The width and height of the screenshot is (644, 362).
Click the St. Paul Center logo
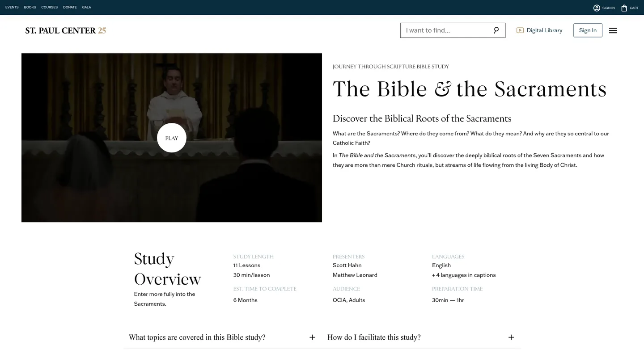[66, 30]
